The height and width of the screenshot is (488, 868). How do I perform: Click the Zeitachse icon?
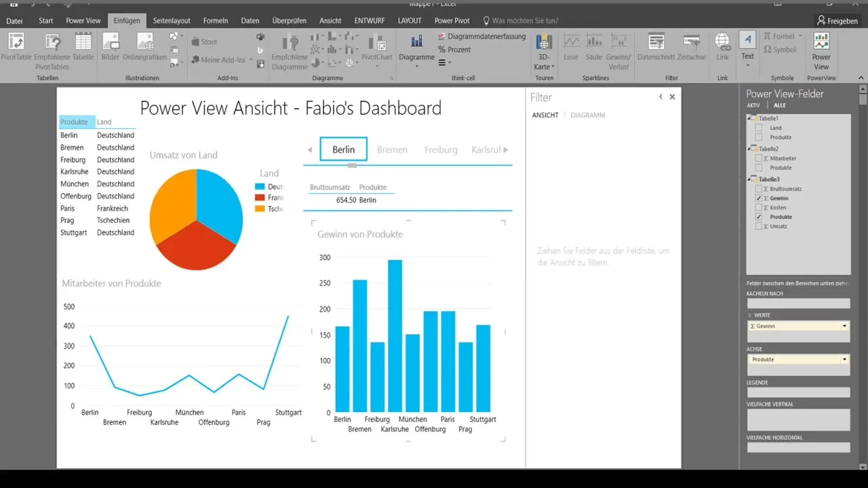click(x=692, y=42)
